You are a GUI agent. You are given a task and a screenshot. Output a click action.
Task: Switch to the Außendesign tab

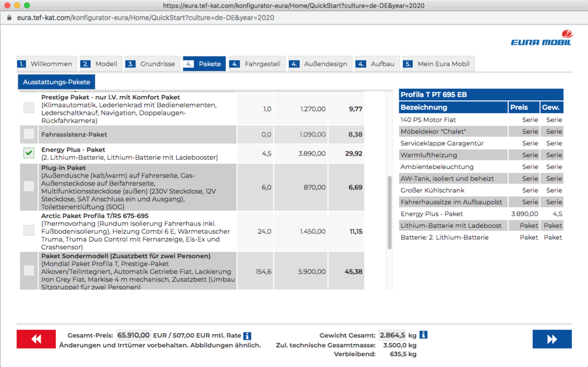[320, 64]
